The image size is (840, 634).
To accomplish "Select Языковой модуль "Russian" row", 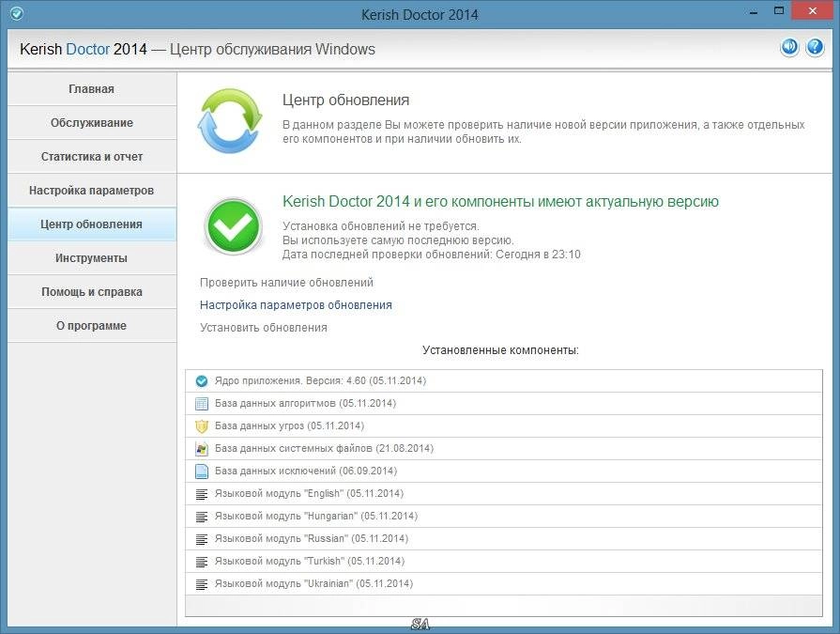I will pyautogui.click(x=504, y=538).
